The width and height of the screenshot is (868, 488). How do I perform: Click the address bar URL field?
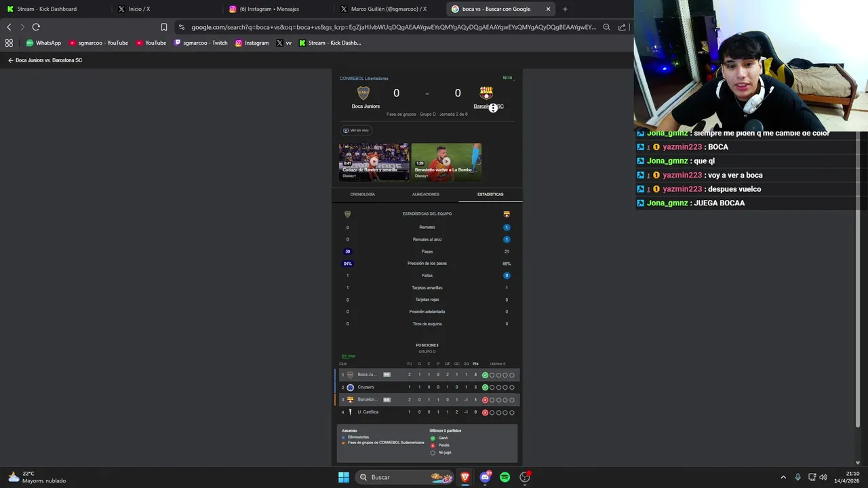(393, 27)
